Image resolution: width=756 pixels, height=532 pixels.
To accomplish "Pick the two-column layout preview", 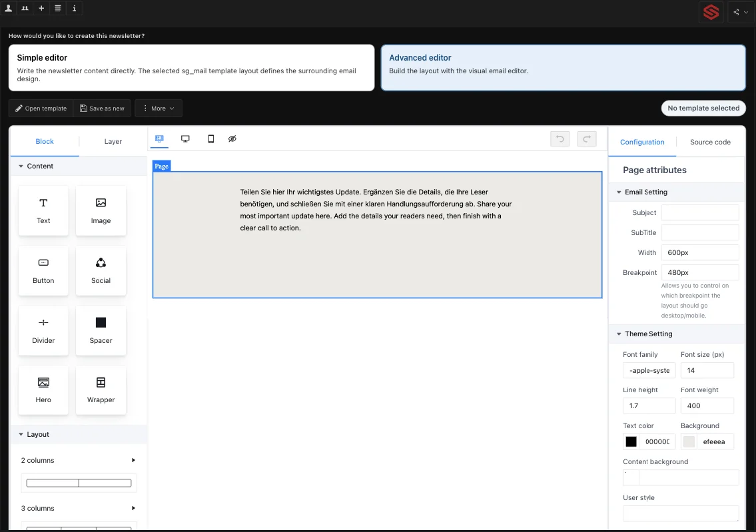I will tap(79, 483).
